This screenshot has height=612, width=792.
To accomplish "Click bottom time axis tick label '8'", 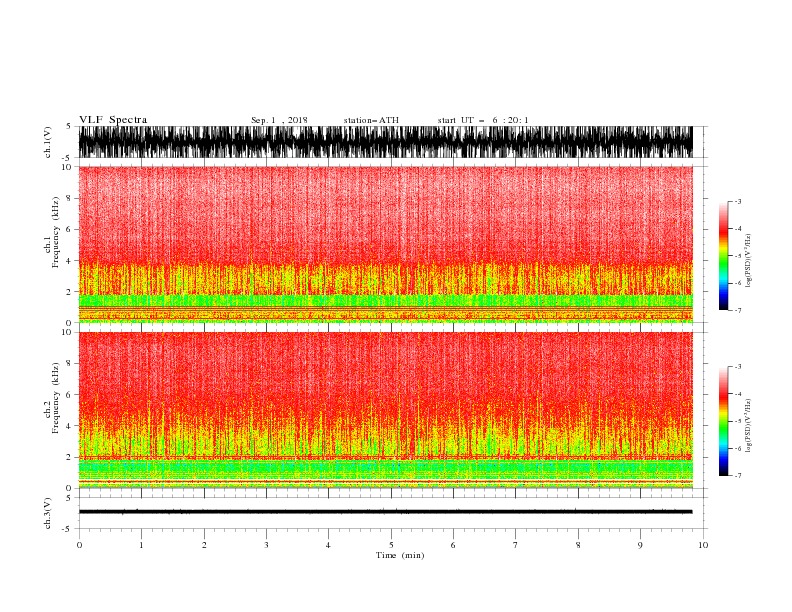I will (578, 545).
